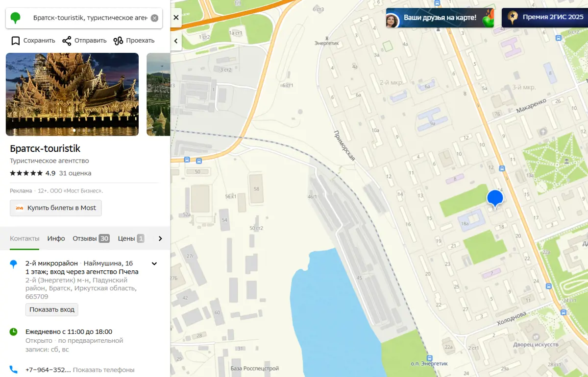Open the main temple photo
Screen dimensions: 588x377
point(72,94)
